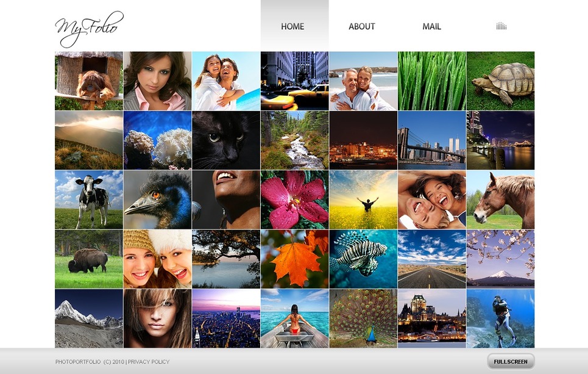
Task: Open the emu close-up thumbnail
Action: (x=157, y=200)
